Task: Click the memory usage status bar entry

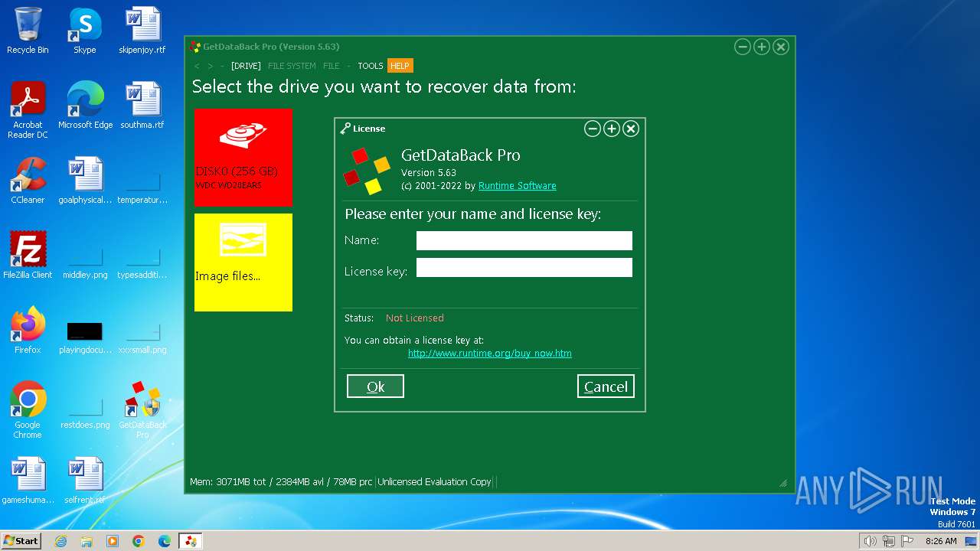Action: pos(281,482)
